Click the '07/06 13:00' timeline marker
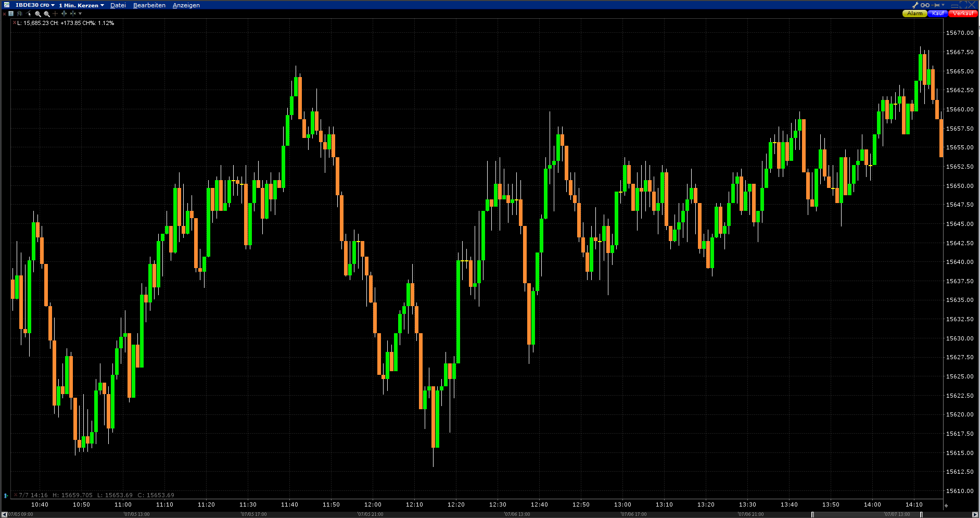The width and height of the screenshot is (980, 518). coord(517,514)
